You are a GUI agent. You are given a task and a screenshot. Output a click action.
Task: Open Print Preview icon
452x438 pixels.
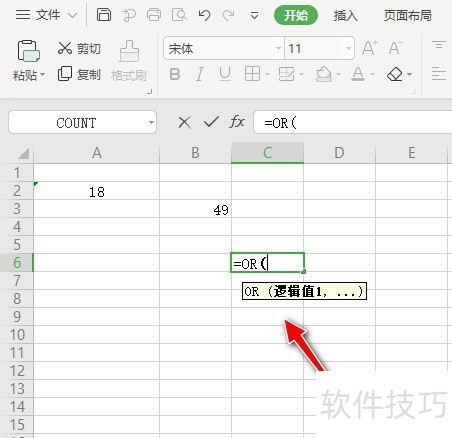click(x=179, y=15)
